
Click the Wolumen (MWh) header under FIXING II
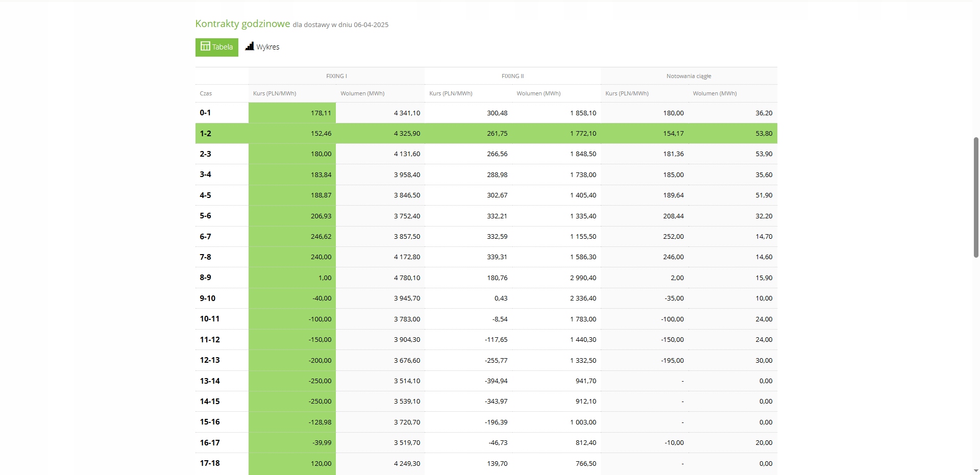pos(538,93)
